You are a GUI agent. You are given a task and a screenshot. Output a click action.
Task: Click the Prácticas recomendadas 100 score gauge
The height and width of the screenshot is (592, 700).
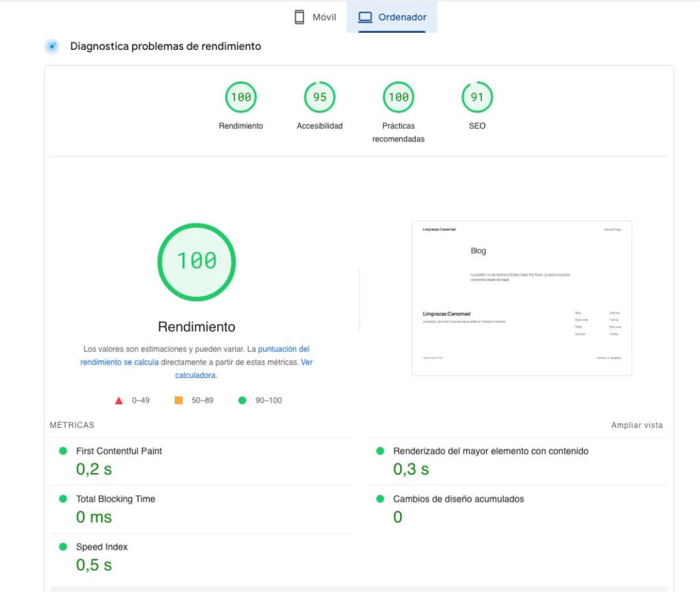click(398, 97)
